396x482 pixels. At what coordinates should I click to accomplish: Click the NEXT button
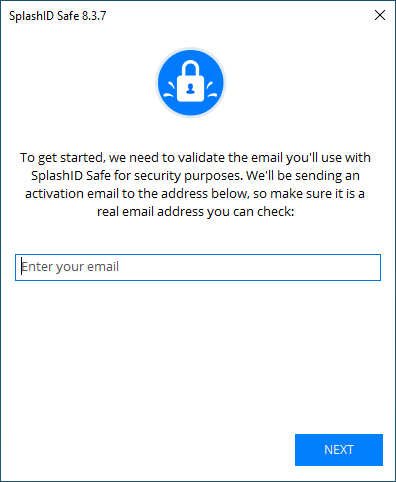[x=339, y=450]
